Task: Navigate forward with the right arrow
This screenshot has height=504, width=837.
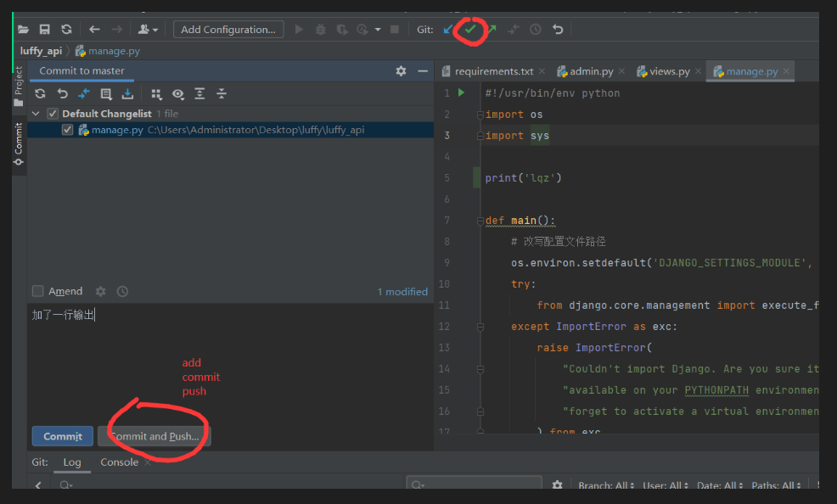Action: click(116, 30)
